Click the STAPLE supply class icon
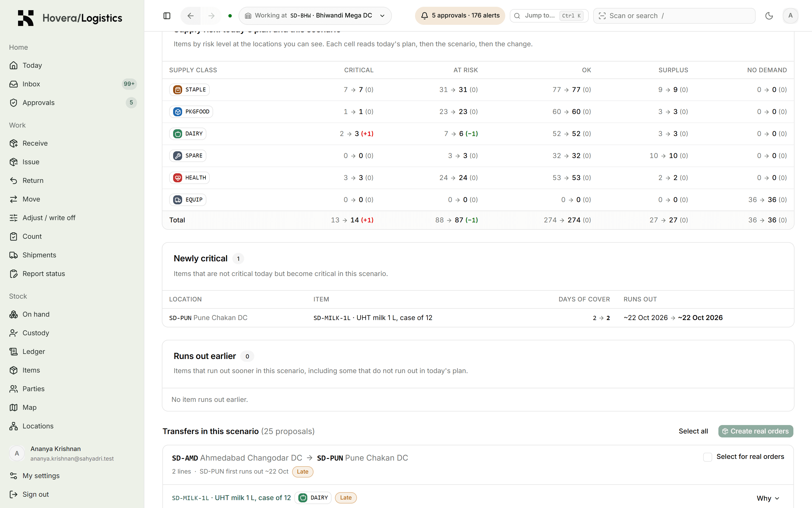The height and width of the screenshot is (508, 812). click(x=178, y=90)
